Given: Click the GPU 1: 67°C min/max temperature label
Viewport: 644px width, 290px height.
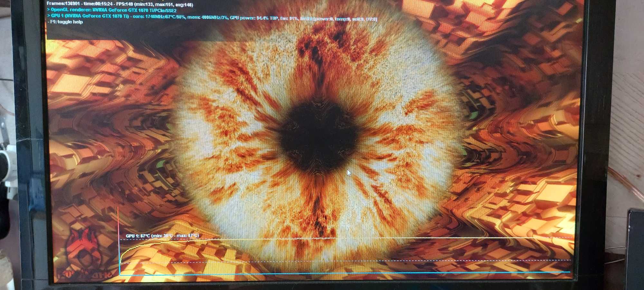Looking at the screenshot, I should coord(162,236).
